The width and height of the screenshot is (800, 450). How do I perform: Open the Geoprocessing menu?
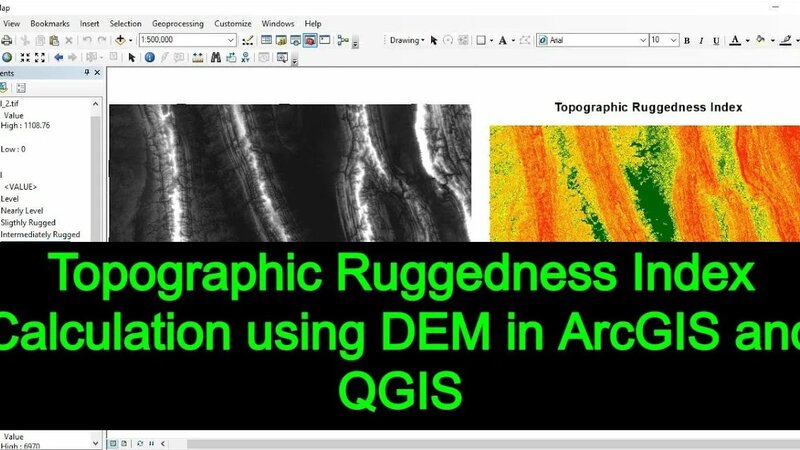click(178, 23)
